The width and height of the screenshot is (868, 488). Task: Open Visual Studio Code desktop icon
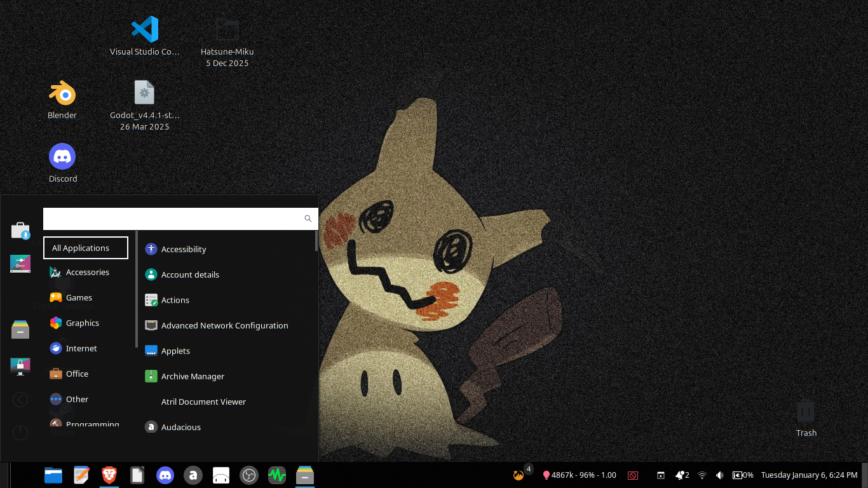point(145,30)
